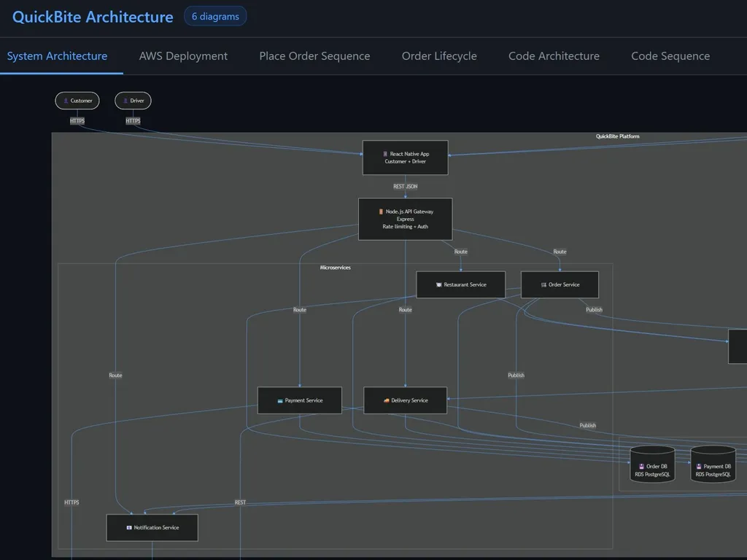Click the Publish label right of Delivery Service
Screen dimensions: 747x560
click(588, 426)
